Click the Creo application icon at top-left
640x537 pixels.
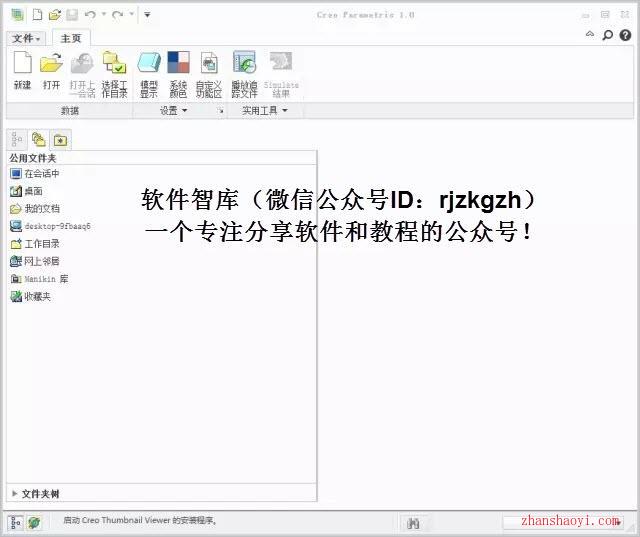tap(18, 15)
